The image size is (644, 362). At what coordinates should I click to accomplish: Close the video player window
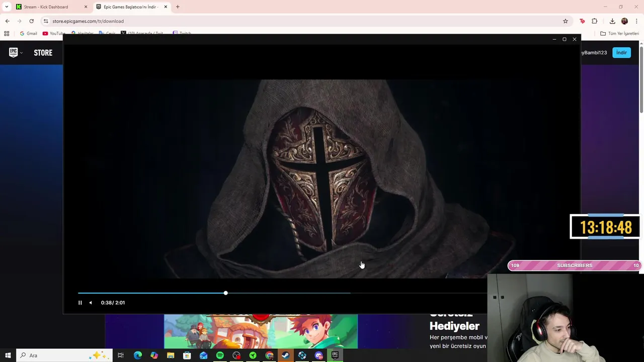tap(575, 39)
